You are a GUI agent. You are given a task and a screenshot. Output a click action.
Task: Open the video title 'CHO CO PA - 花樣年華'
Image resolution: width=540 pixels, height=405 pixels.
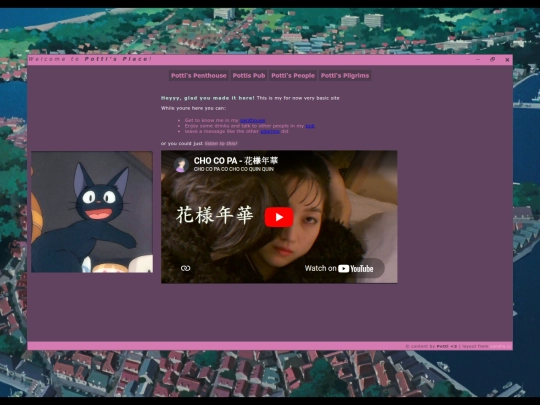[x=236, y=160]
